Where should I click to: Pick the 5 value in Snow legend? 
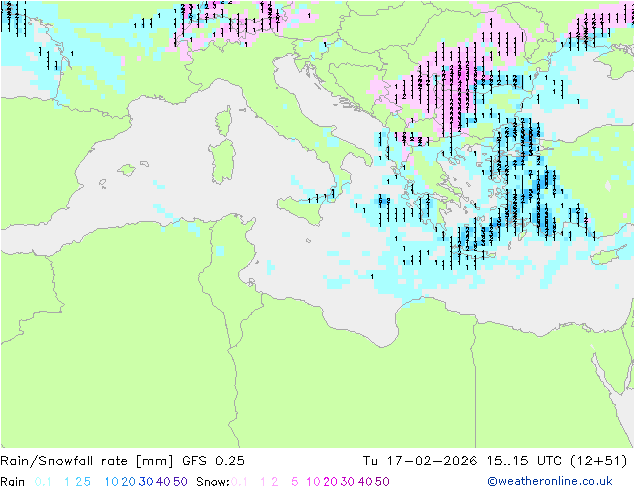pos(295,482)
